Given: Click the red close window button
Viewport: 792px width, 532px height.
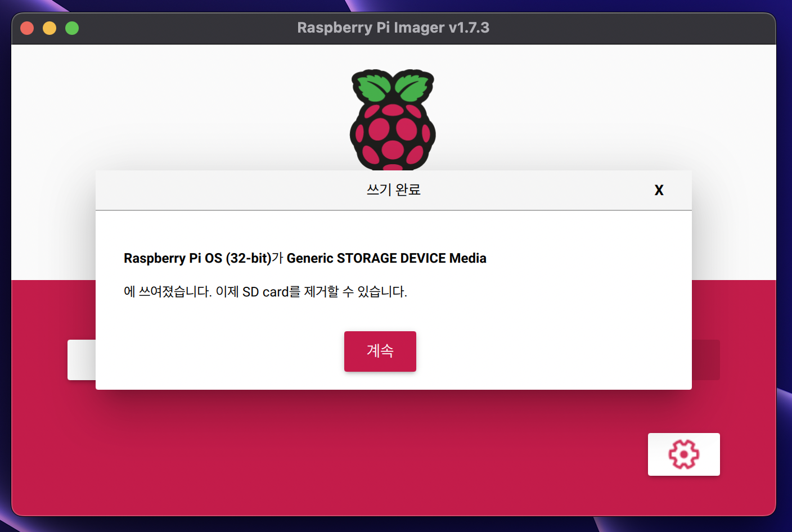Looking at the screenshot, I should 27,28.
